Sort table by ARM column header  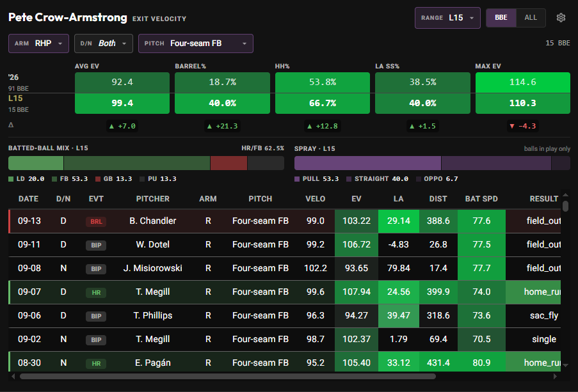tap(208, 199)
